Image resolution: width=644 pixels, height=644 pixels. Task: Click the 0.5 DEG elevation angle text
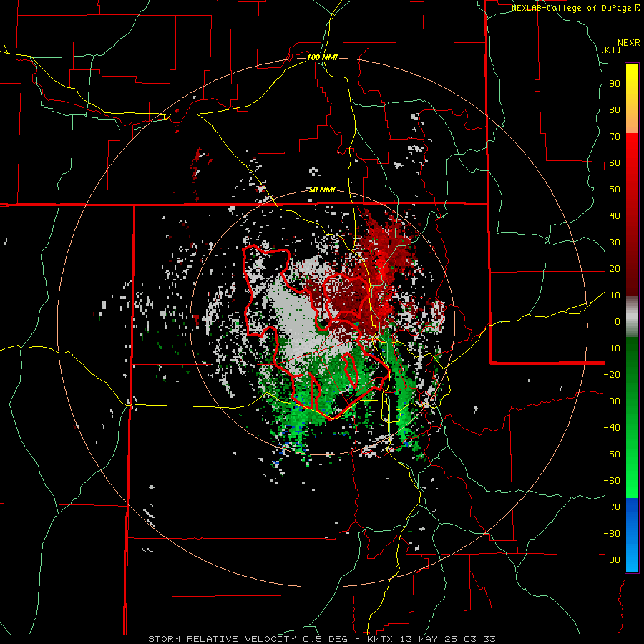click(326, 639)
